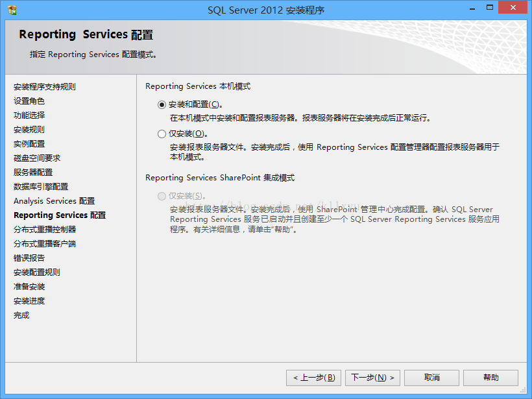Click the SQL Server setup title bar icon
The width and height of the screenshot is (532, 399).
coord(12,10)
